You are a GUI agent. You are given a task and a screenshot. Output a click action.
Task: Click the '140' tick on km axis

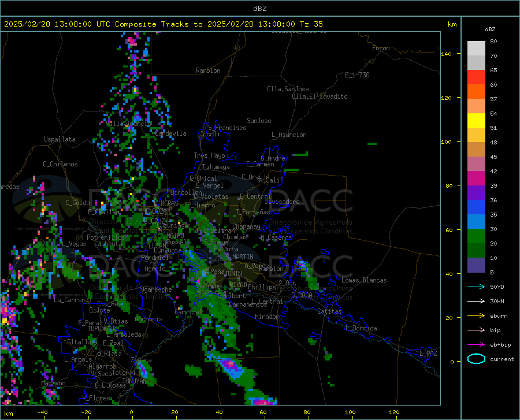point(446,54)
